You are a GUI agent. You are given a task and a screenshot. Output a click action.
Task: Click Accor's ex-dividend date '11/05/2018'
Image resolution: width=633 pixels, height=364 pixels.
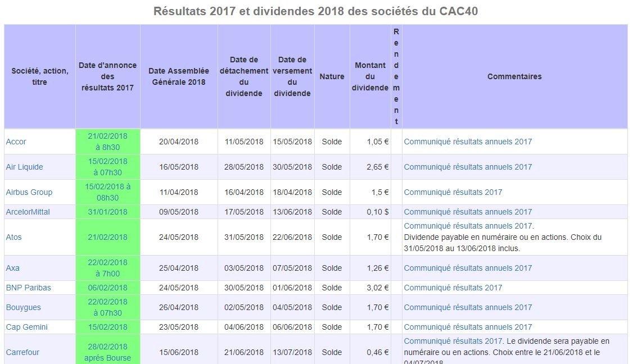click(x=244, y=142)
